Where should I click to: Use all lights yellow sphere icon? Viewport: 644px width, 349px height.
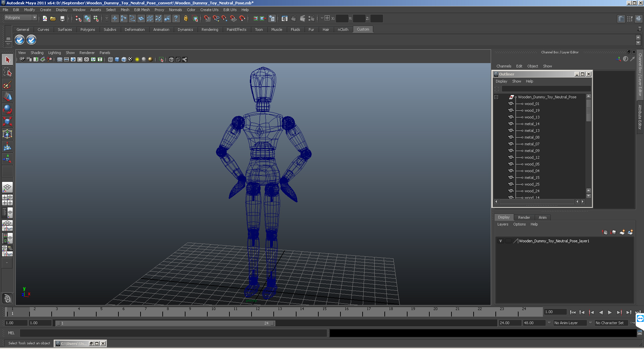[x=137, y=59]
